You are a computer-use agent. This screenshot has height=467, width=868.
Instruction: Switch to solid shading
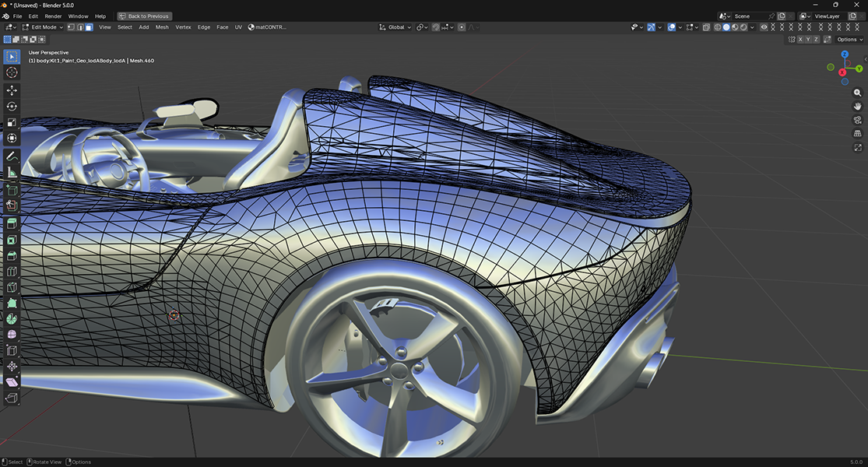tap(726, 27)
